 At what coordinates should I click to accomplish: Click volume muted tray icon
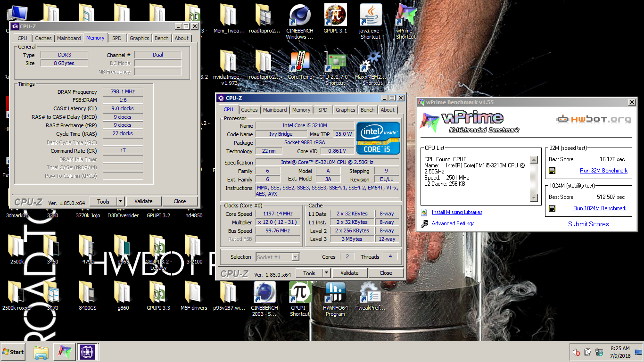point(576,352)
